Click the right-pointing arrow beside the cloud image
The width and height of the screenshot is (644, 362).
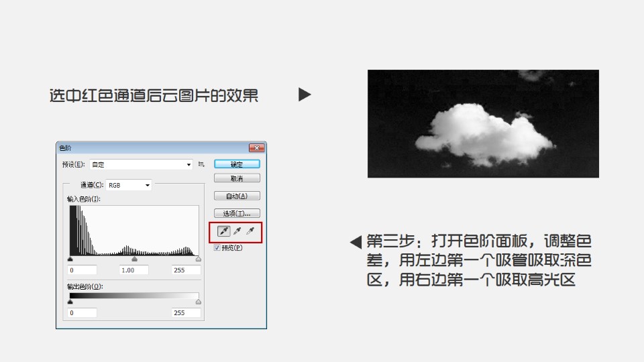click(305, 95)
